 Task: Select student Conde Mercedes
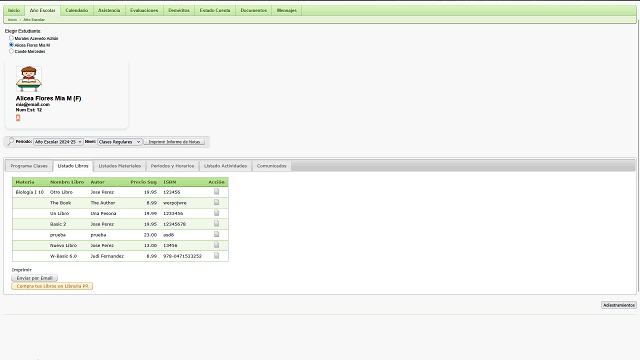click(11, 51)
